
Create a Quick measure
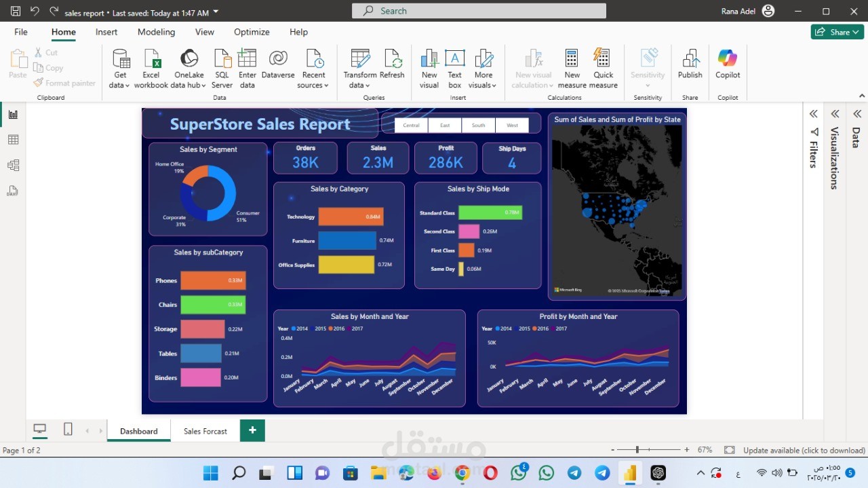click(603, 69)
